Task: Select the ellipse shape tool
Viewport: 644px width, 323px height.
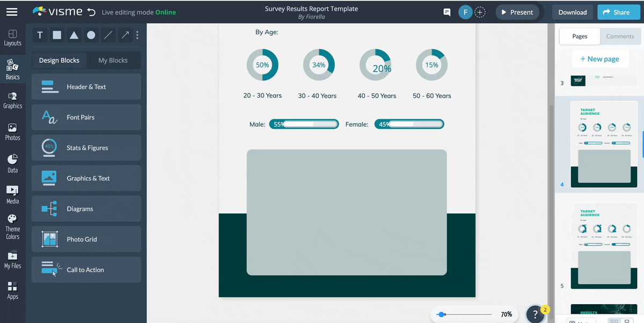Action: pyautogui.click(x=91, y=35)
